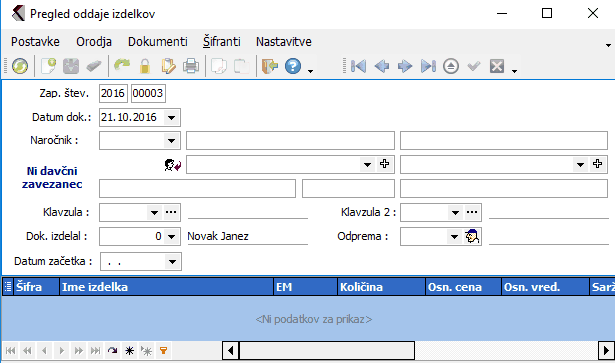Screen dimensions: 615x363
Task: Open help with blue question mark icon
Action: coord(293,66)
